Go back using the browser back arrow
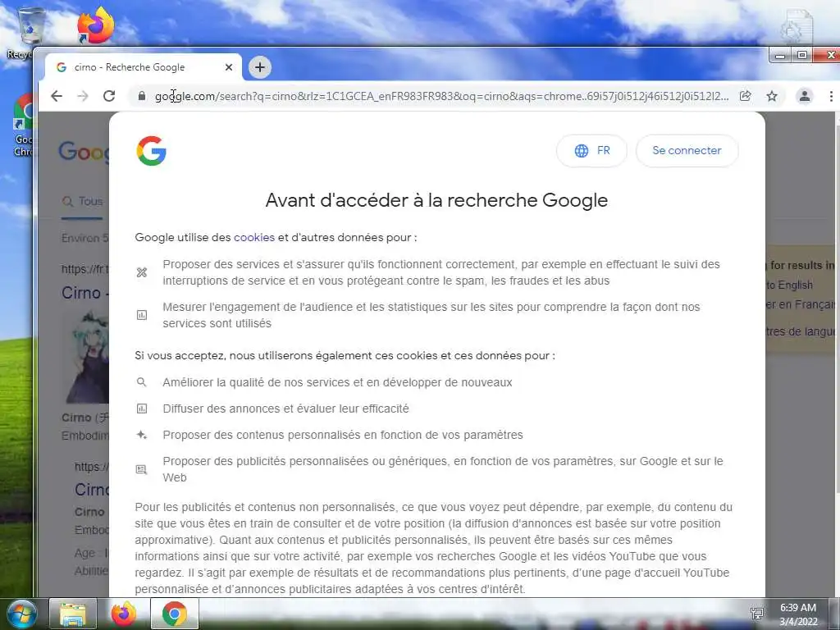The height and width of the screenshot is (630, 840). coord(57,96)
